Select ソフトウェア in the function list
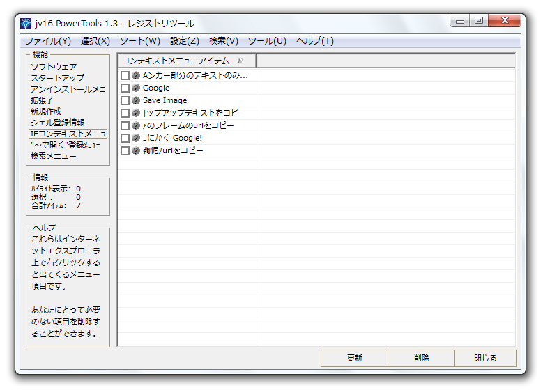The height and width of the screenshot is (392, 543). [x=54, y=67]
